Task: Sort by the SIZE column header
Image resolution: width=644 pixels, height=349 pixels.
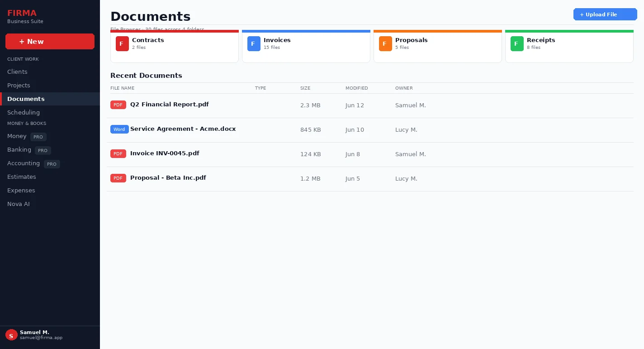Action: [305, 88]
